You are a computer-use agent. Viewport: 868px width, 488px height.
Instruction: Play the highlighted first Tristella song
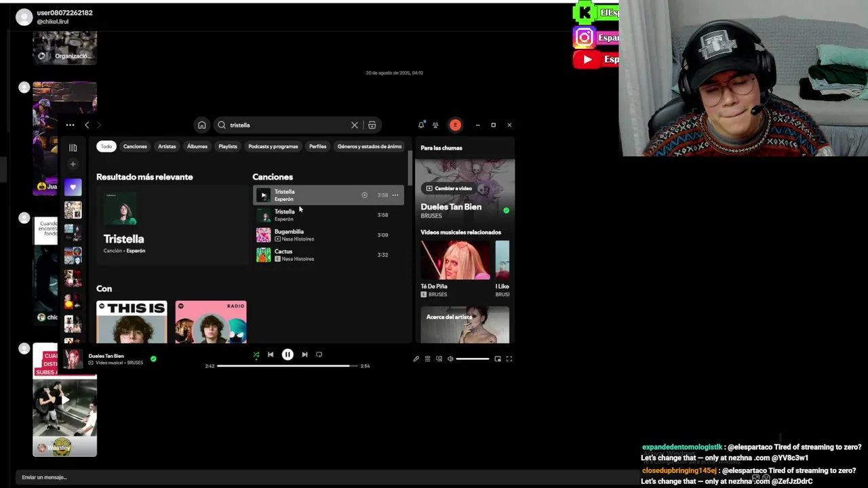click(264, 195)
